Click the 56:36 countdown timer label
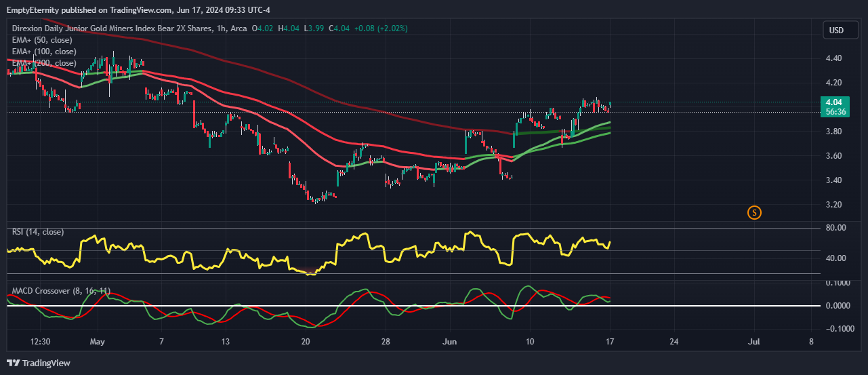Image resolution: width=868 pixels, height=375 pixels. click(x=834, y=112)
